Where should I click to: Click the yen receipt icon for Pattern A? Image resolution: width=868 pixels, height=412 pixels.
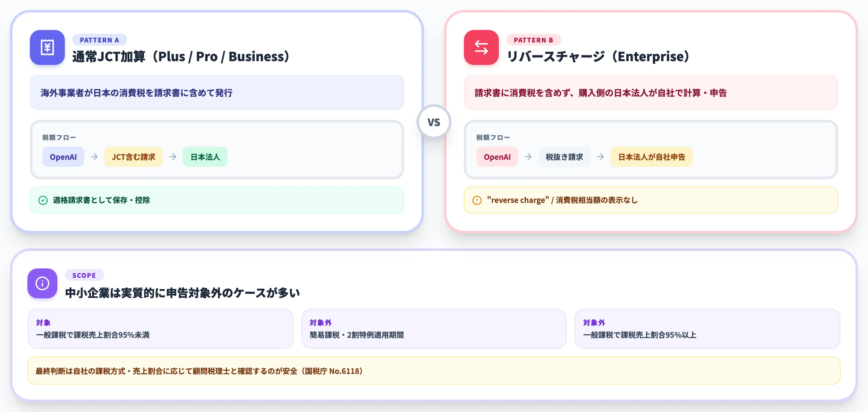point(47,47)
